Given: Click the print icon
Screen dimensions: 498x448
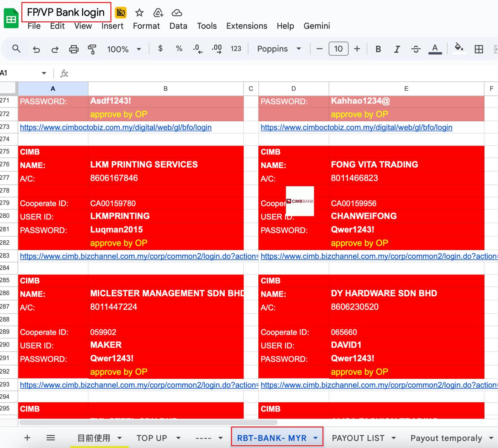Looking at the screenshot, I should click(x=74, y=49).
